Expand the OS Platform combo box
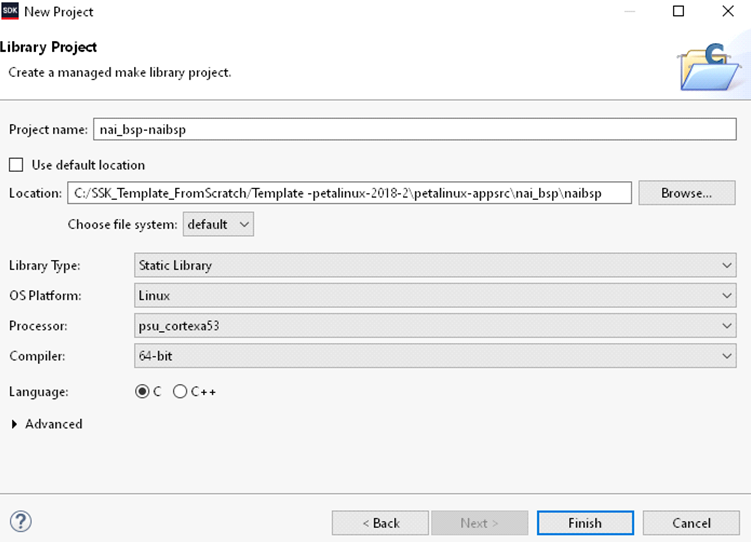The image size is (751, 542). tap(434, 296)
